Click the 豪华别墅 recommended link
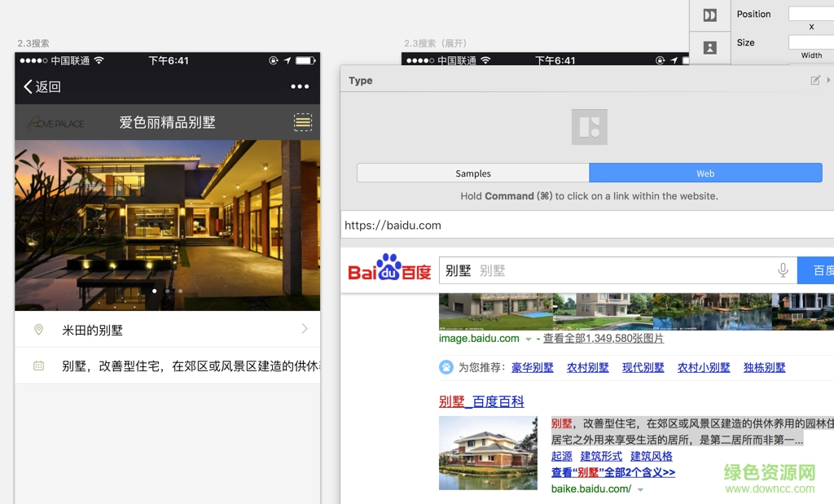Image resolution: width=834 pixels, height=504 pixels. (x=533, y=368)
